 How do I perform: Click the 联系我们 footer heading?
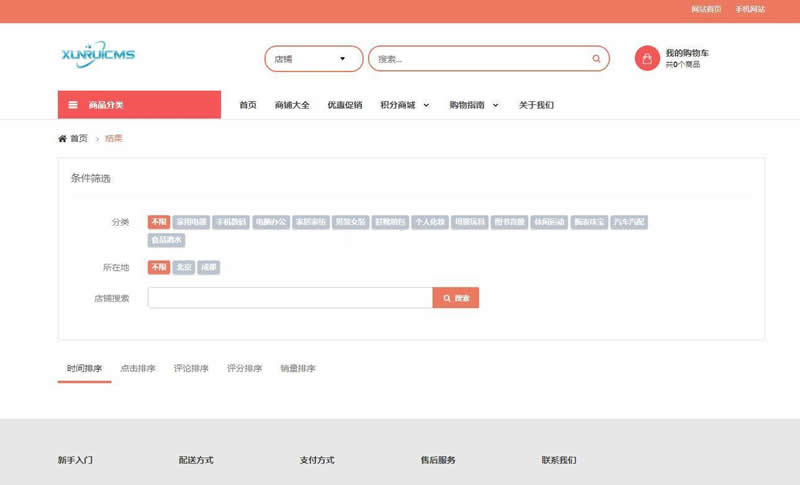[559, 460]
